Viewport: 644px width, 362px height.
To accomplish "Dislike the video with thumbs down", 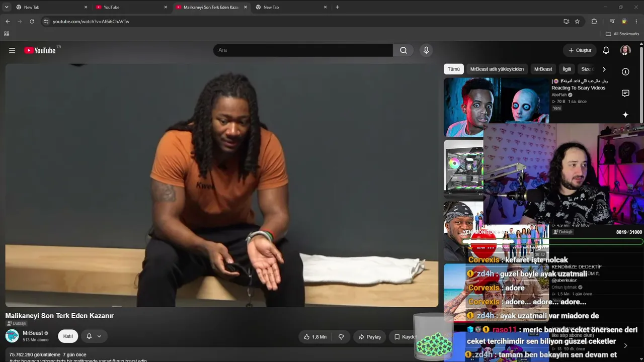I will [x=341, y=337].
